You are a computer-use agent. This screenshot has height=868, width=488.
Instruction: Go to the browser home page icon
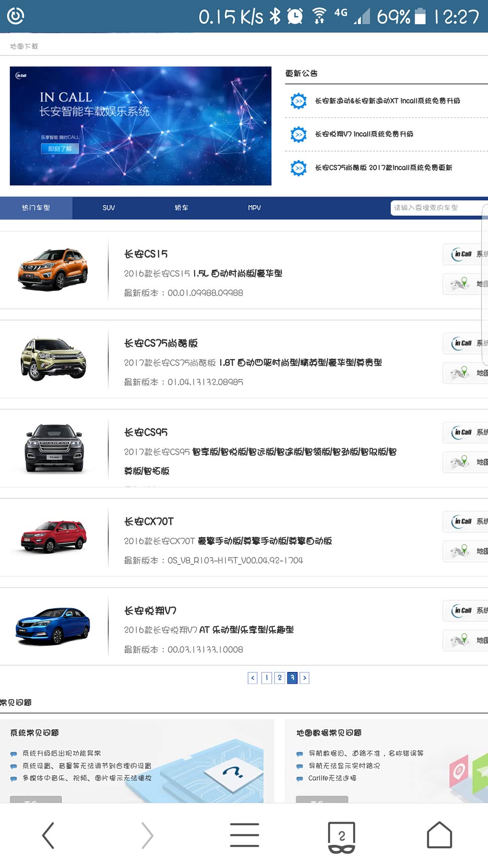[x=439, y=836]
